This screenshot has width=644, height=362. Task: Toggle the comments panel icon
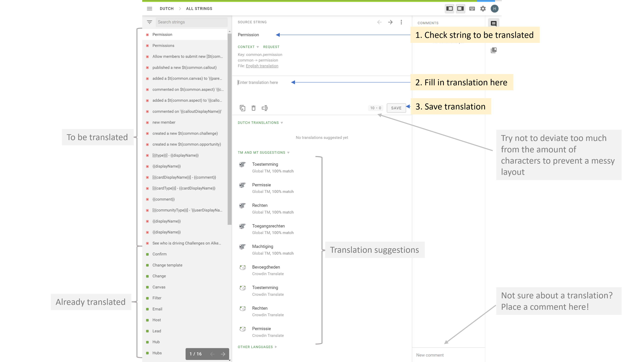494,23
